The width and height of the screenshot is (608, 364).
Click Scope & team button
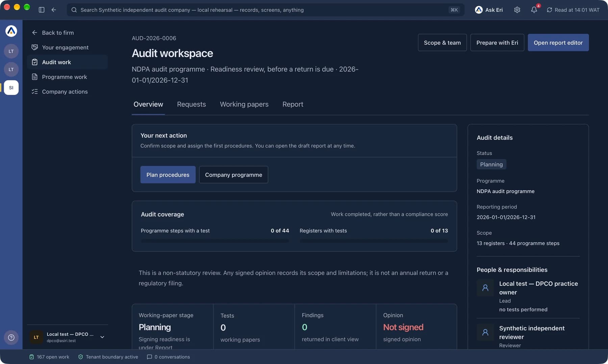tap(442, 43)
